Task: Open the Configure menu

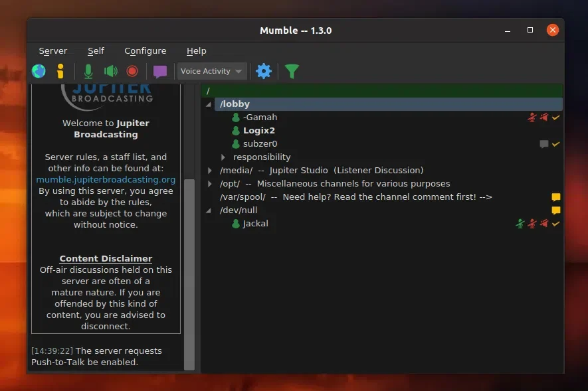Action: point(145,51)
